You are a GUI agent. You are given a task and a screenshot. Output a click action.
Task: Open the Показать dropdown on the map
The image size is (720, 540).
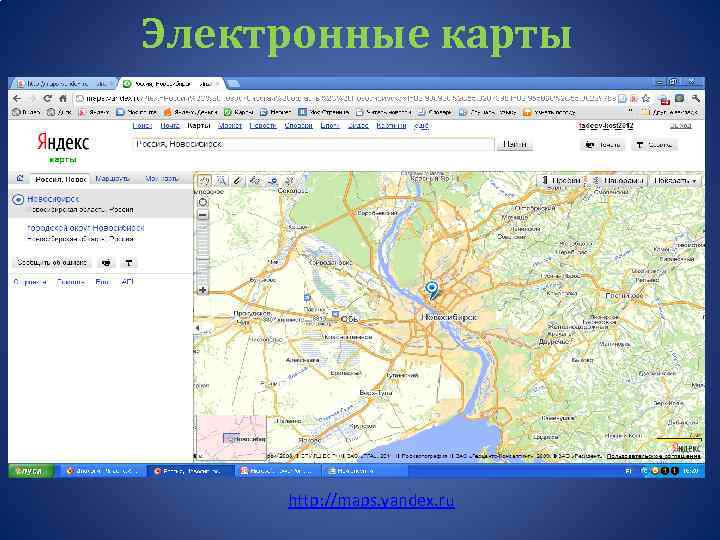click(675, 181)
